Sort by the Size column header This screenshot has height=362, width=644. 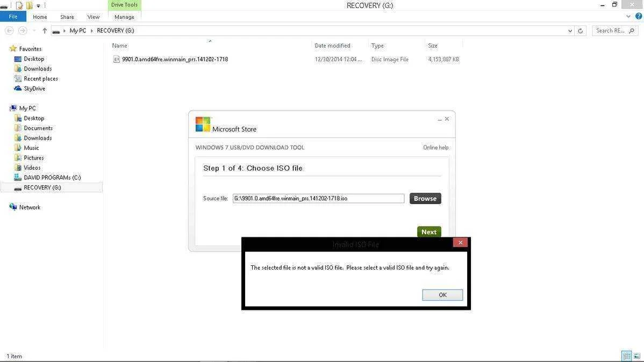click(x=433, y=46)
